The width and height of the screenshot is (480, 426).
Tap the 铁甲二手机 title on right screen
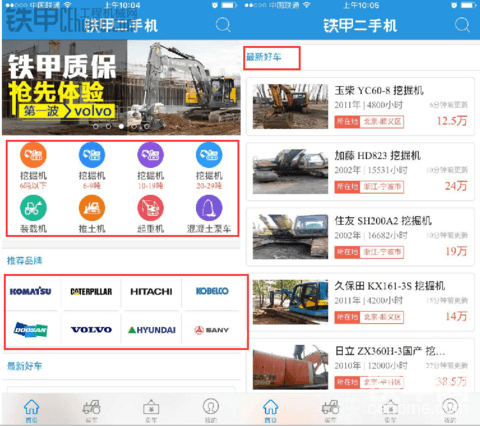click(360, 26)
